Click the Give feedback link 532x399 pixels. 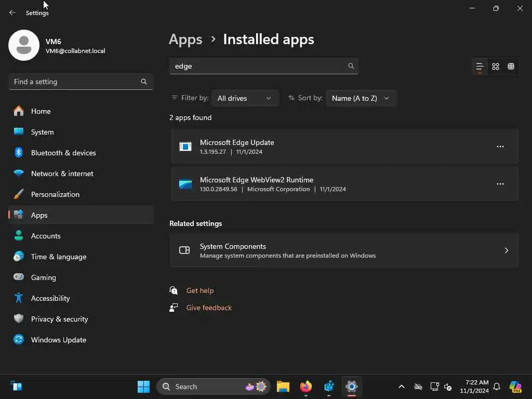209,308
